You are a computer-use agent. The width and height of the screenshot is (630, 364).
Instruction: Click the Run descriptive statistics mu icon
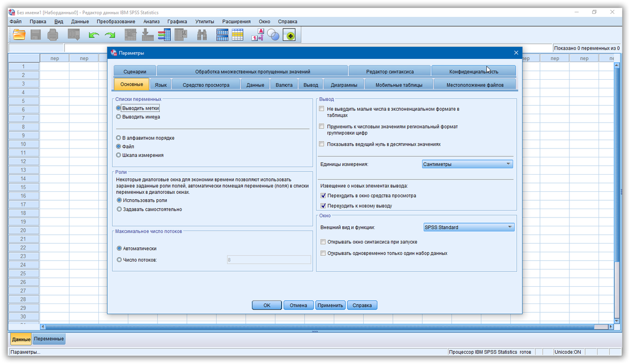point(181,34)
